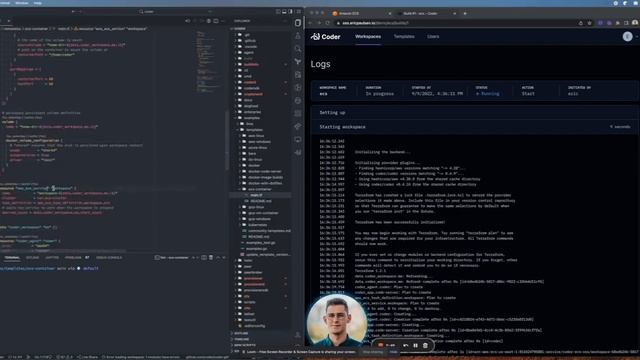
Task: Open the .editorconfig file
Action: click(254, 326)
